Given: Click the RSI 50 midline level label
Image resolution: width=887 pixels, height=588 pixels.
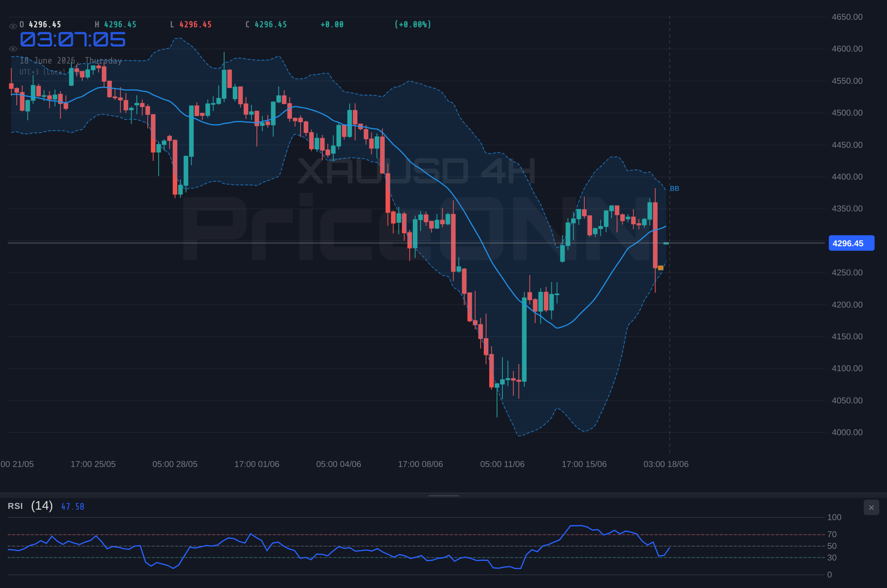Looking at the screenshot, I should point(832,546).
